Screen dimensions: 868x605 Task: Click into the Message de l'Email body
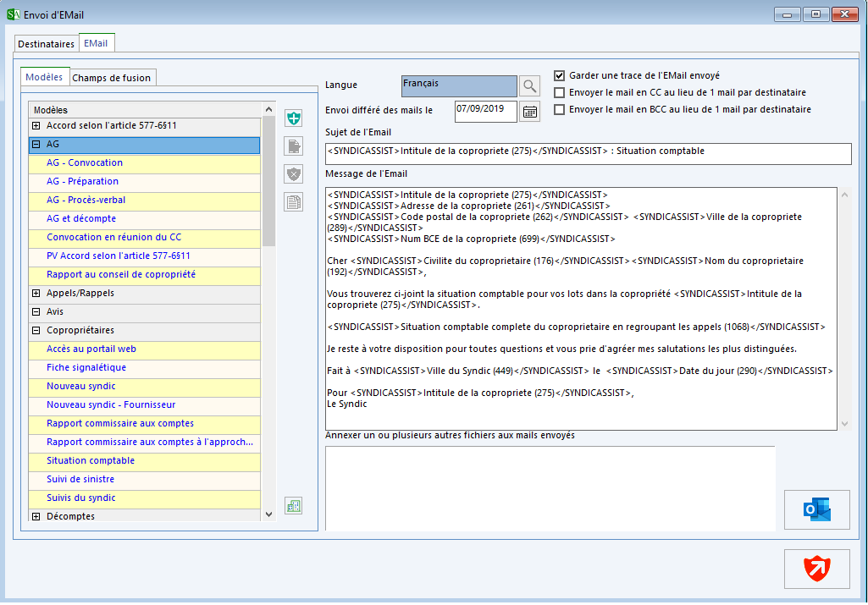pyautogui.click(x=581, y=309)
